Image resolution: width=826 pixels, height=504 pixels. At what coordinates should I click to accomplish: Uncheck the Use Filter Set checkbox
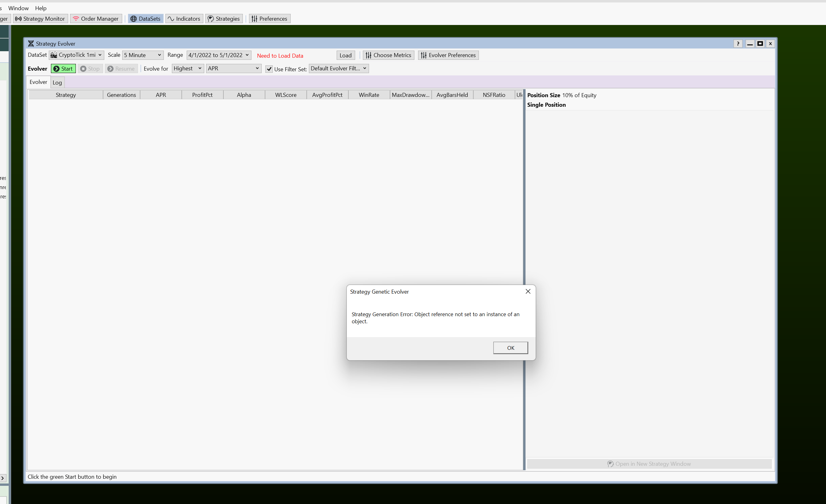pos(269,69)
